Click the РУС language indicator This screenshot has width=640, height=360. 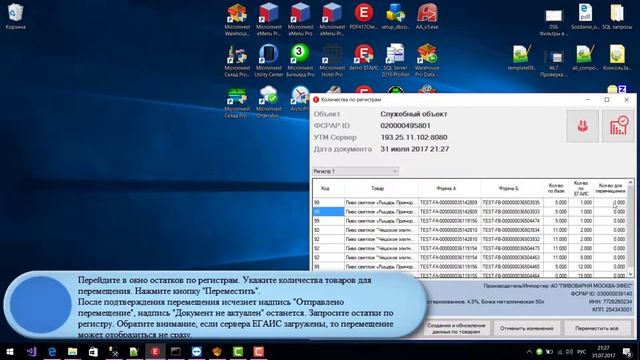582,351
